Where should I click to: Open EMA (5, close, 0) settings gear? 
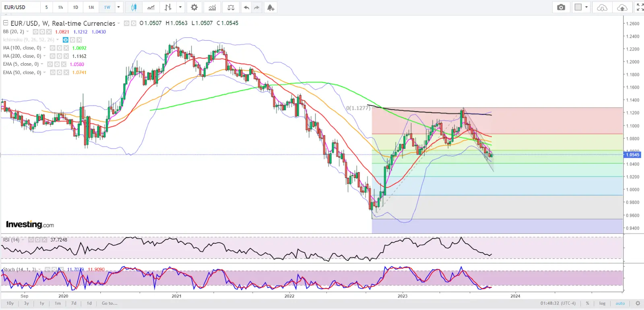tap(57, 64)
